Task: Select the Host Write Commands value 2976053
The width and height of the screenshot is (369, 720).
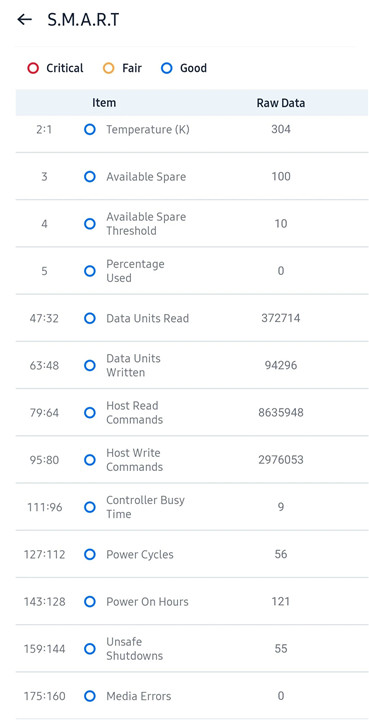Action: pyautogui.click(x=281, y=460)
